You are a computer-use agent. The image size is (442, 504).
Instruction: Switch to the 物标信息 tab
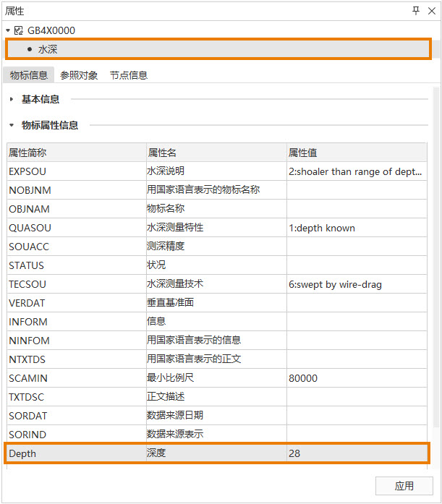29,75
